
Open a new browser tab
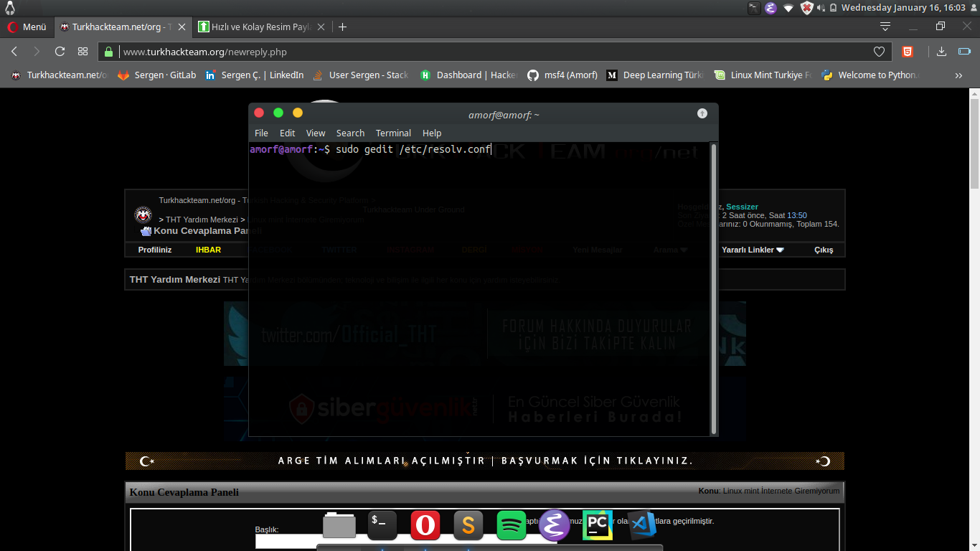[343, 27]
